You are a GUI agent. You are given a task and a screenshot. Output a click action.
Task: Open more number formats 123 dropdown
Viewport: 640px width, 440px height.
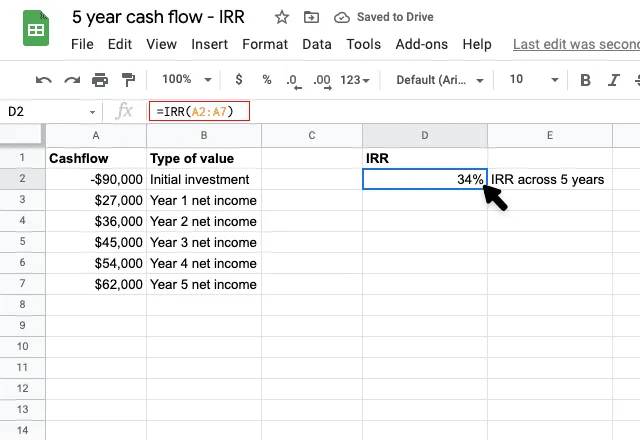tap(355, 80)
